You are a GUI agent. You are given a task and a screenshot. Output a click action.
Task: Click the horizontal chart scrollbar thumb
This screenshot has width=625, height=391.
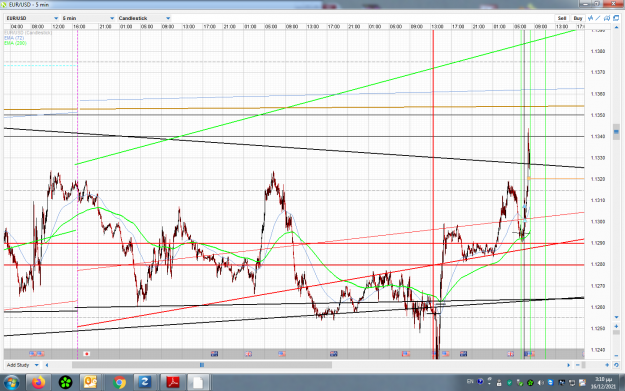click(x=202, y=365)
